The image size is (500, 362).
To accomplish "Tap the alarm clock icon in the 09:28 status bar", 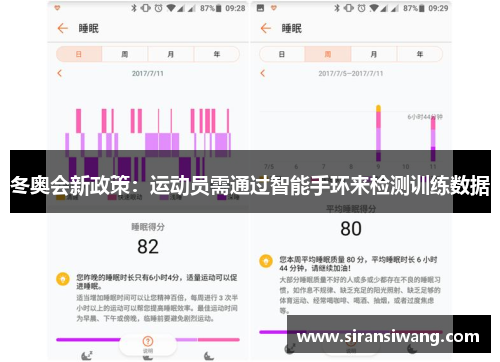I will click(159, 8).
